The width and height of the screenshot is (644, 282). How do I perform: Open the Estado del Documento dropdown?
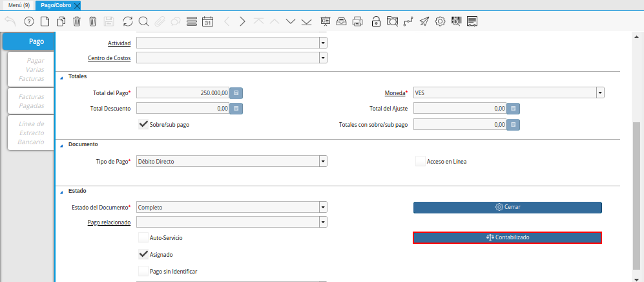[323, 207]
